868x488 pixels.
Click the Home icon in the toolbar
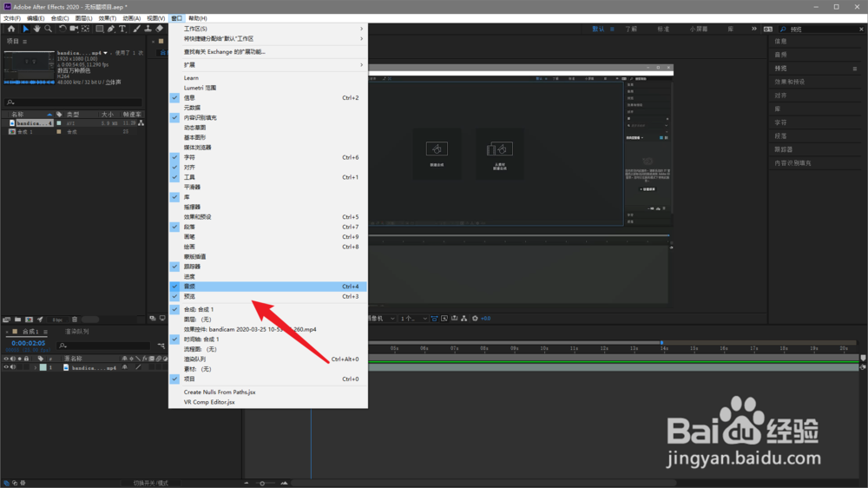pyautogui.click(x=11, y=29)
